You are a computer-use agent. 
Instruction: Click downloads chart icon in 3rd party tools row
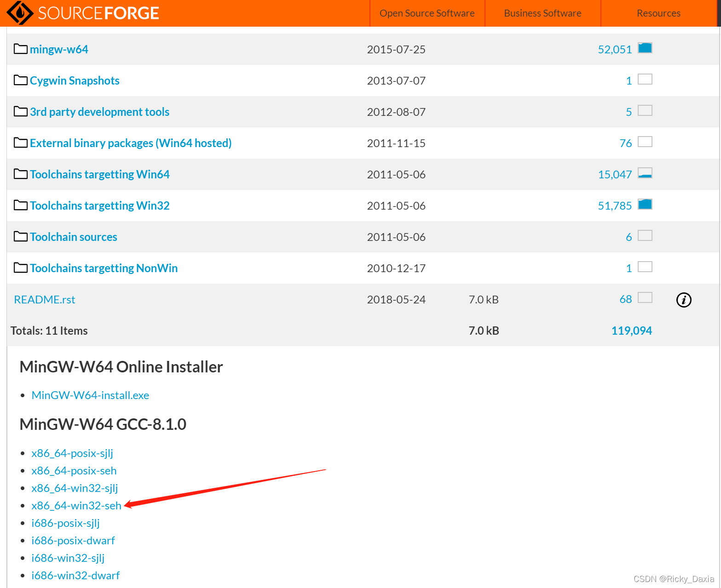coord(645,110)
